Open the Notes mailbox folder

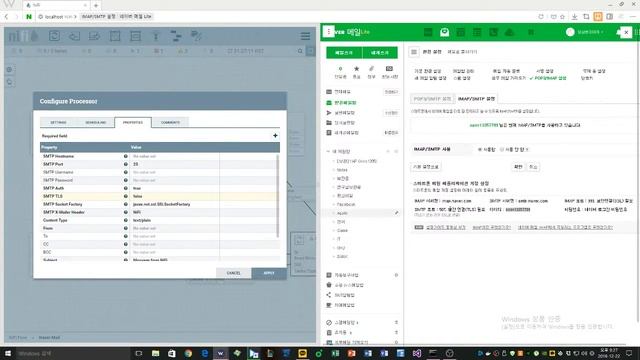point(342,170)
